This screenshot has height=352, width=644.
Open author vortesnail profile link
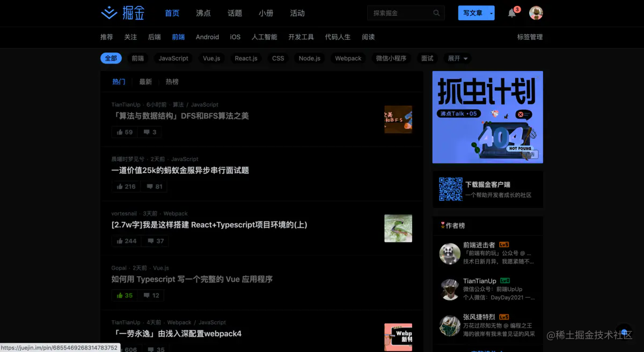(124, 213)
